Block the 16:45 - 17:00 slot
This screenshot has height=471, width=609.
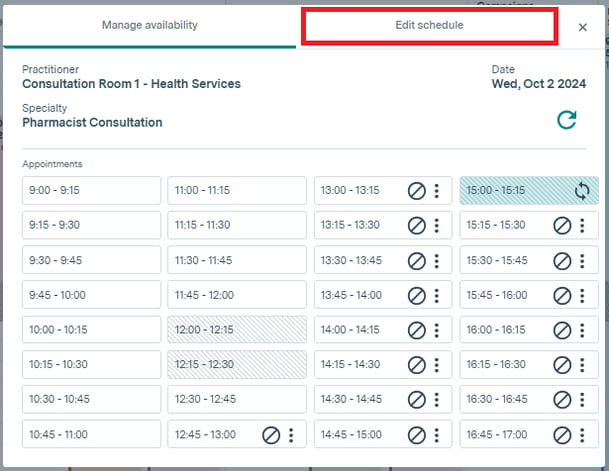click(562, 435)
